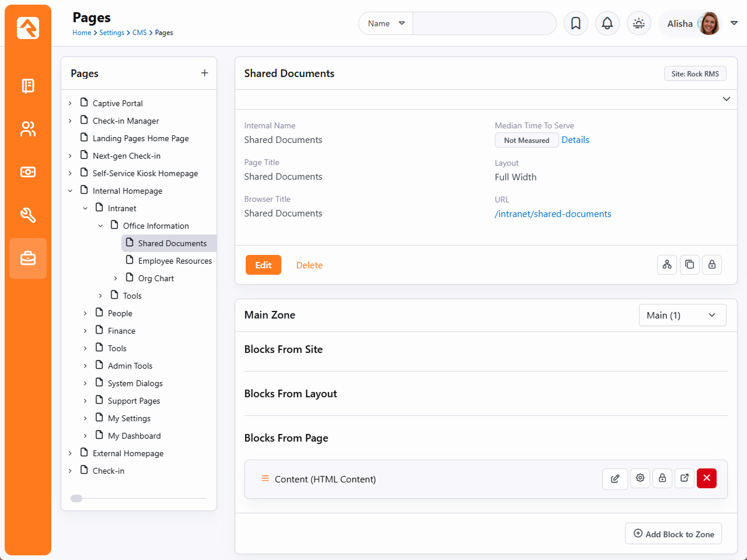Select Landing Pages Home Page in tree
747x560 pixels.
pyautogui.click(x=141, y=138)
